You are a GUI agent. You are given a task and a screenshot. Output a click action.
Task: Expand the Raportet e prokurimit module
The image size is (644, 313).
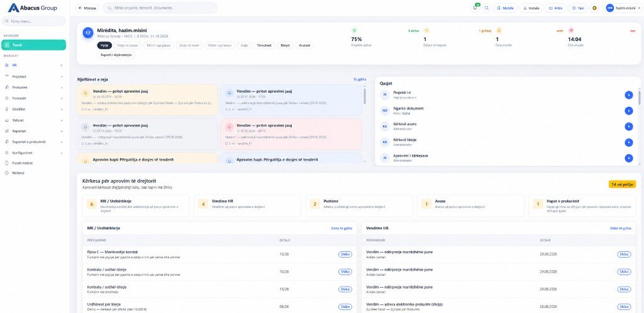[x=33, y=142]
